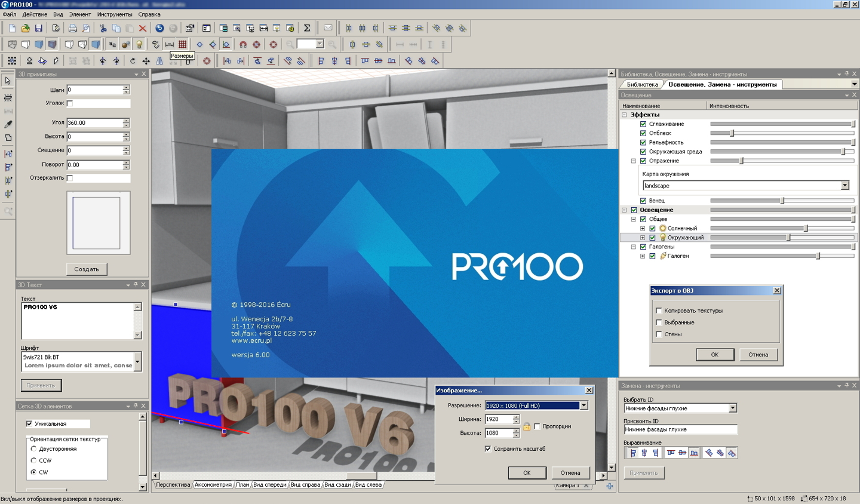The image size is (860, 504).
Task: Open the Инструменты menu
Action: tap(115, 14)
